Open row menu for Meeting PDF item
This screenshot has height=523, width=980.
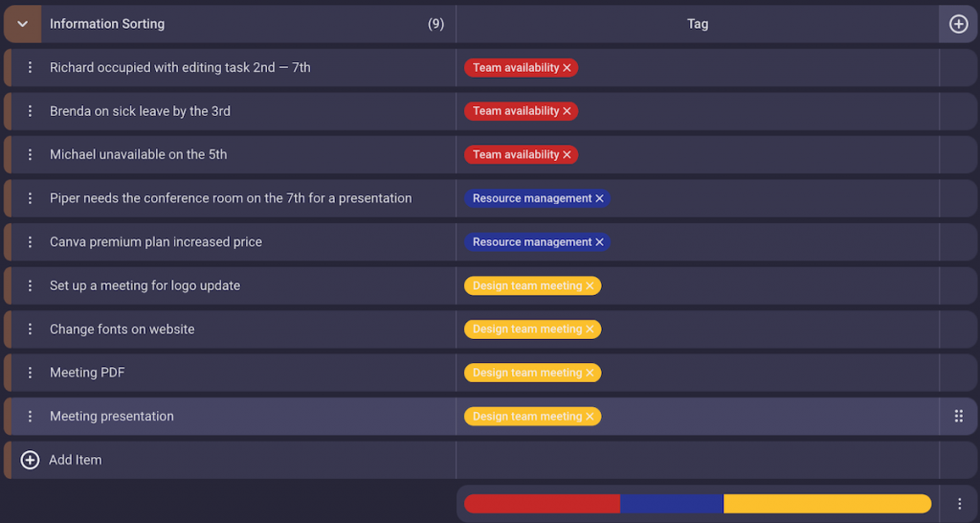(x=30, y=373)
